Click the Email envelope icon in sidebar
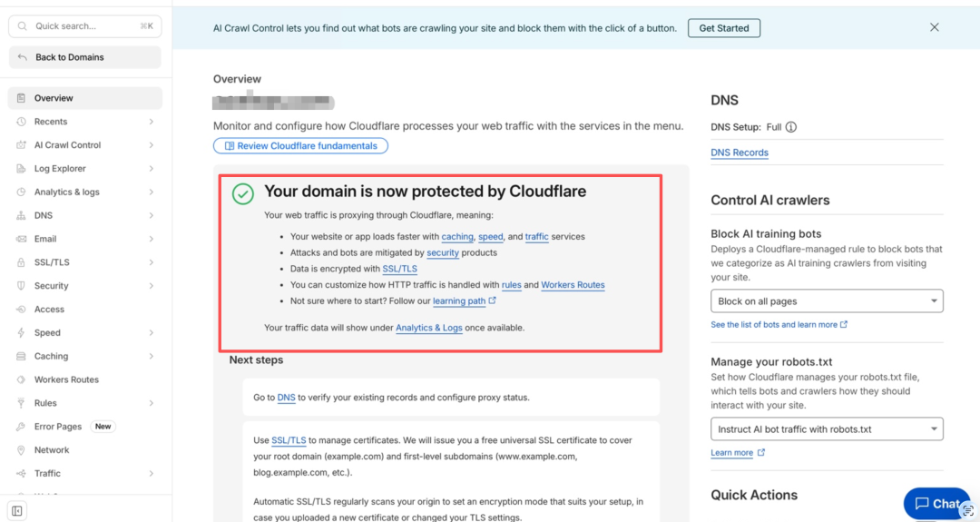980x522 pixels. pyautogui.click(x=21, y=239)
